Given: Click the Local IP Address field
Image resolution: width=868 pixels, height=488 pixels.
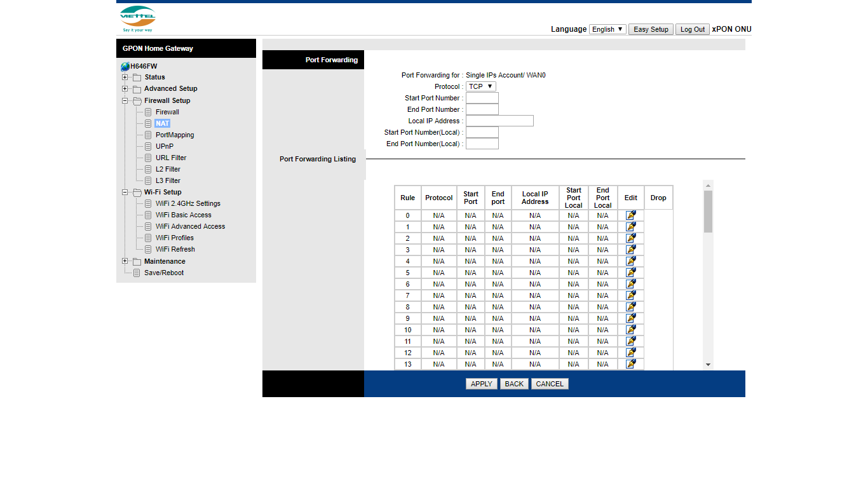Looking at the screenshot, I should pyautogui.click(x=499, y=121).
